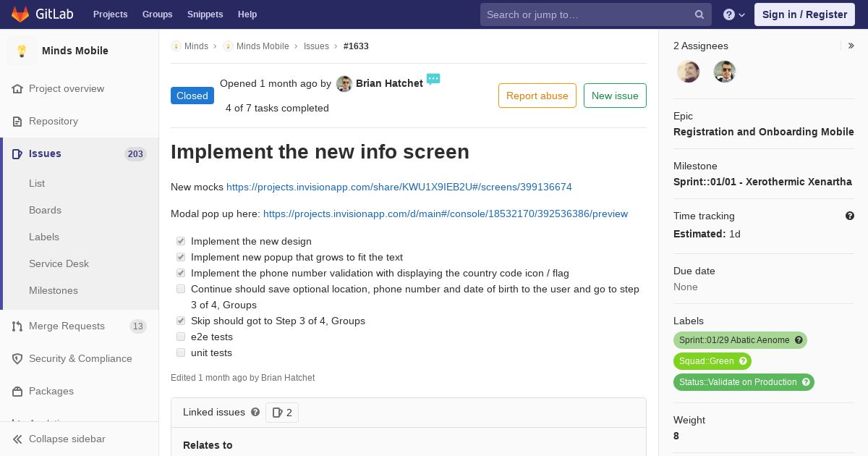The image size is (868, 456).
Task: Open the New mocks invisionapp link
Action: tap(399, 187)
